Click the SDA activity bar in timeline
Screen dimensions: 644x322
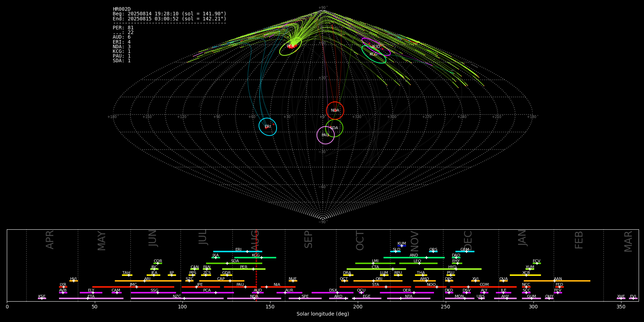pos(234,263)
